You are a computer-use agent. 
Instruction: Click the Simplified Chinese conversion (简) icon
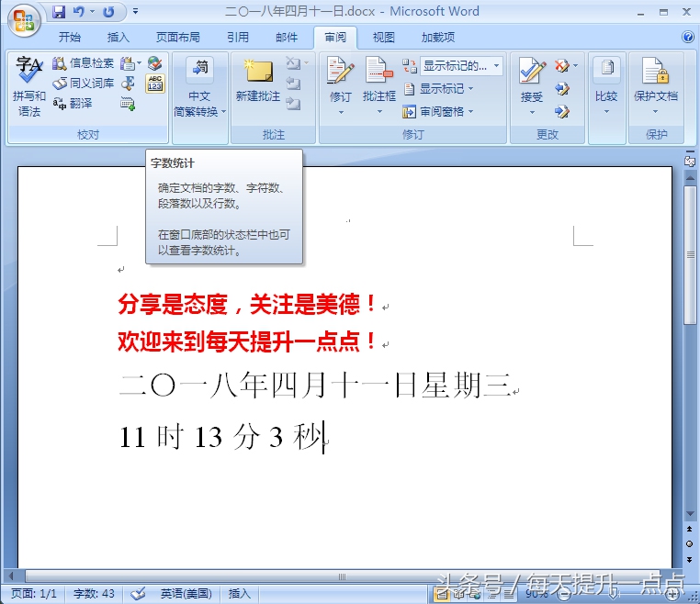(x=199, y=68)
